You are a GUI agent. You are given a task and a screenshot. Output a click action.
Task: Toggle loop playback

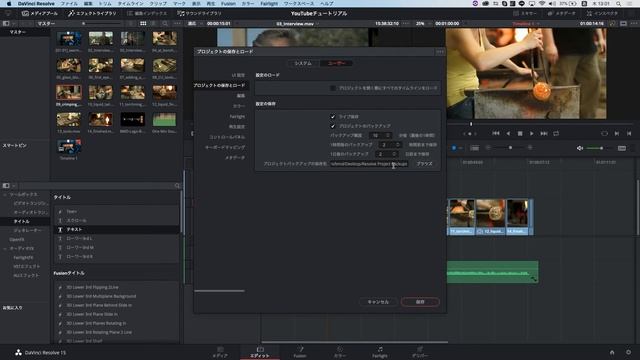pyautogui.click(x=556, y=133)
